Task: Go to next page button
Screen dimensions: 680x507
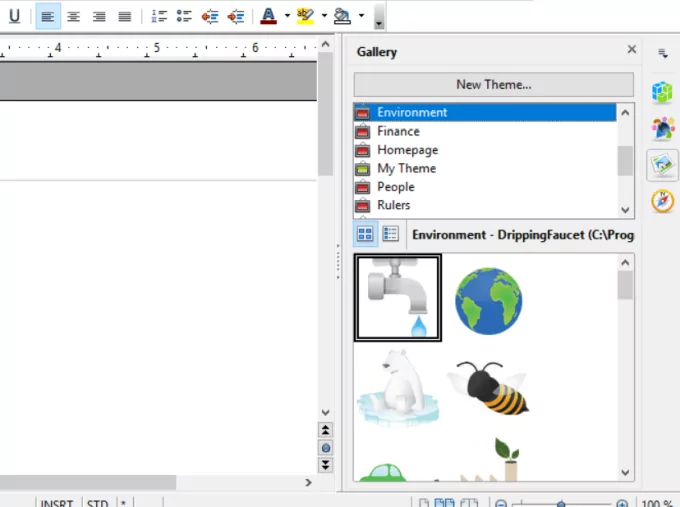Action: pyautogui.click(x=326, y=465)
